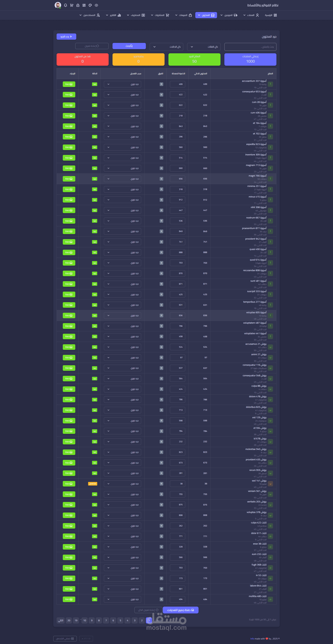
Task: Click the product search input field
Action: click(x=250, y=47)
